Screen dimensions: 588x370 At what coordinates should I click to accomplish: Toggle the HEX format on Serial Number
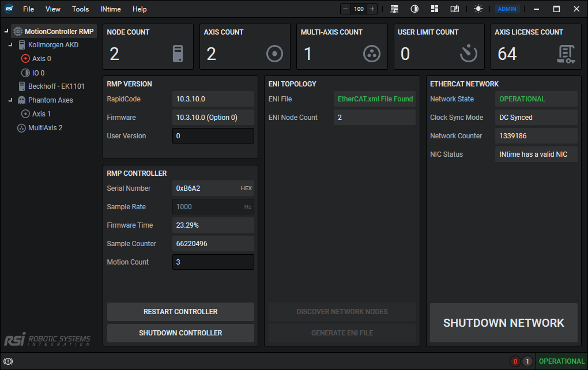[x=246, y=188]
